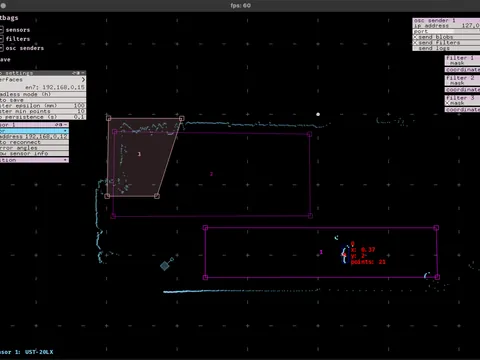480x360 pixels.
Task: Select bottom-left corner handle of filter 2 rectangle
Action: [113, 216]
